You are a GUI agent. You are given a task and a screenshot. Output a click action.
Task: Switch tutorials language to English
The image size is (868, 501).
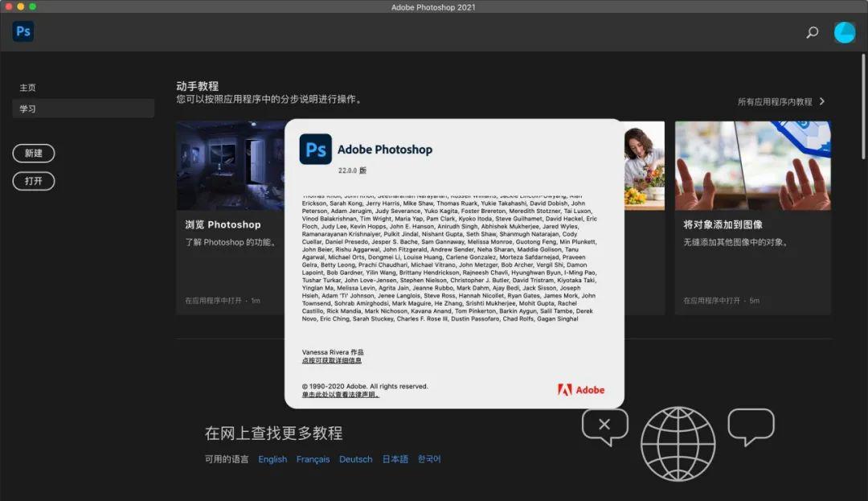coord(272,459)
